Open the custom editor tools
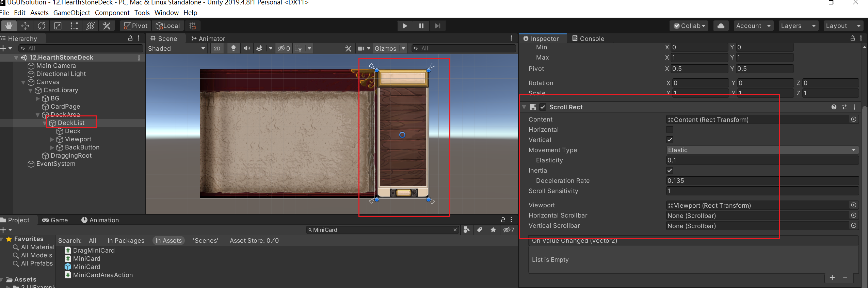This screenshot has width=868, height=288. [x=107, y=26]
